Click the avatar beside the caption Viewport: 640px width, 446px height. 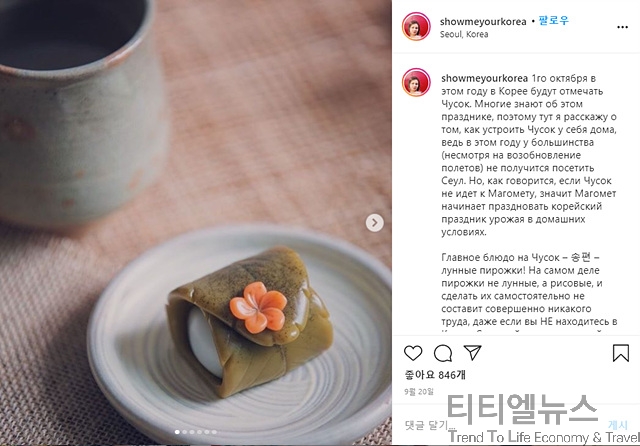coord(416,82)
